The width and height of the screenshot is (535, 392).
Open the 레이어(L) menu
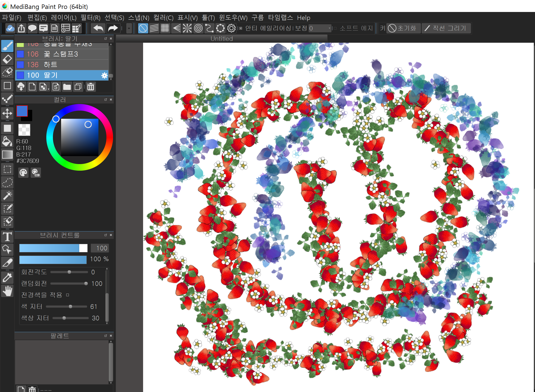point(64,18)
